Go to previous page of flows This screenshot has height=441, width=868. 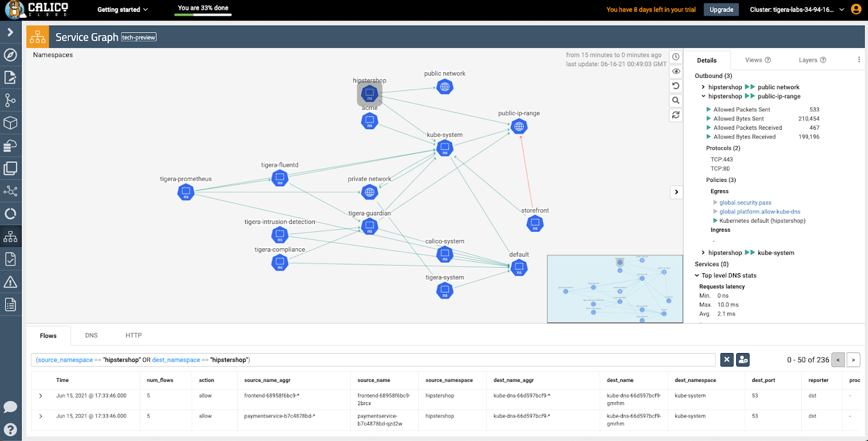838,360
